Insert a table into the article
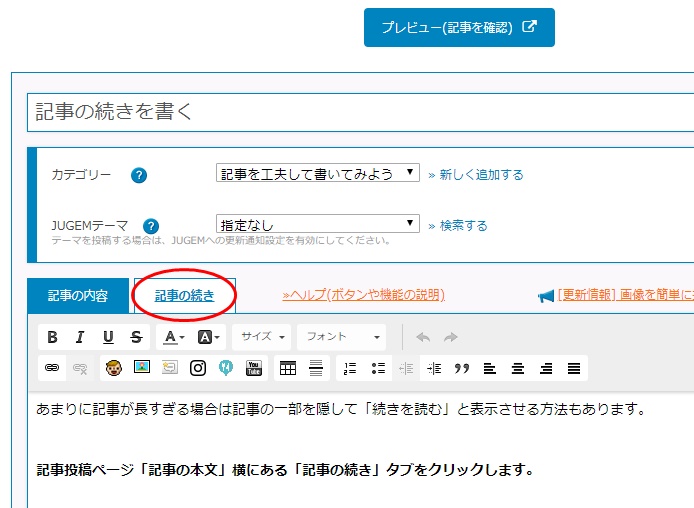 tap(288, 368)
